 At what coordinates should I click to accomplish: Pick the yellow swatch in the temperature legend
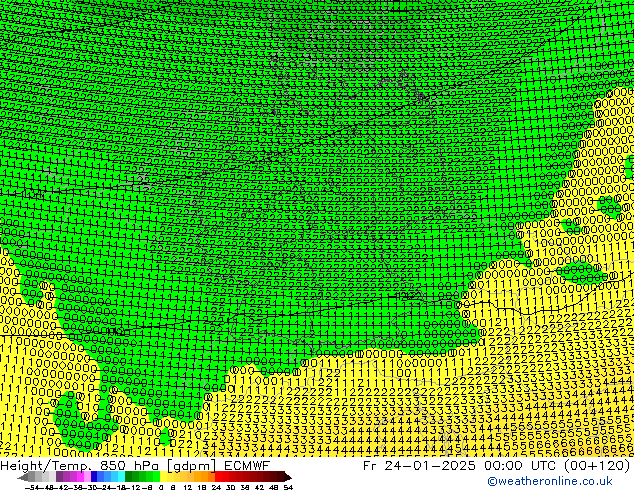tap(164, 477)
